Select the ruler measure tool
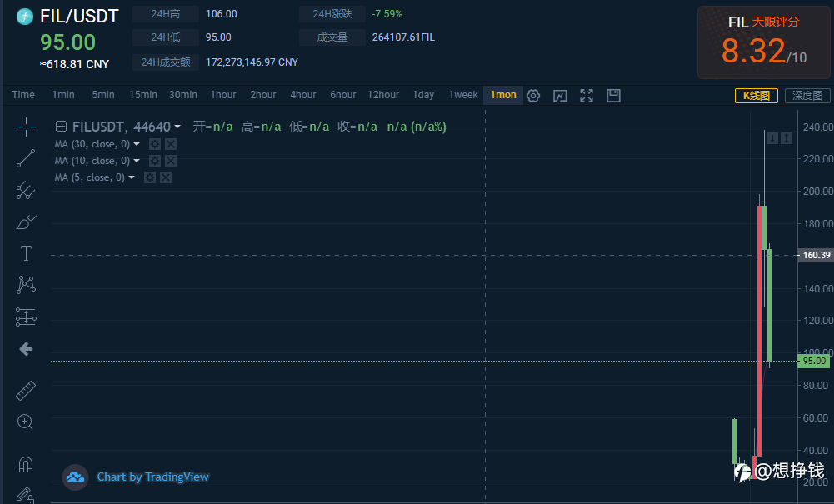834x504 pixels. pos(26,391)
